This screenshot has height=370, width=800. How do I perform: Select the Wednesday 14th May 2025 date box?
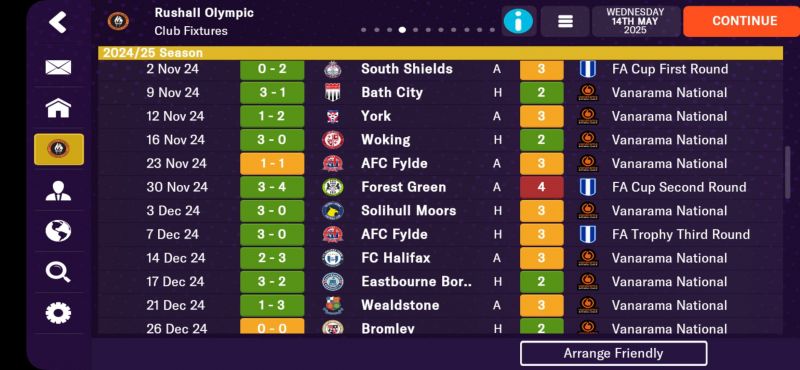coord(635,21)
